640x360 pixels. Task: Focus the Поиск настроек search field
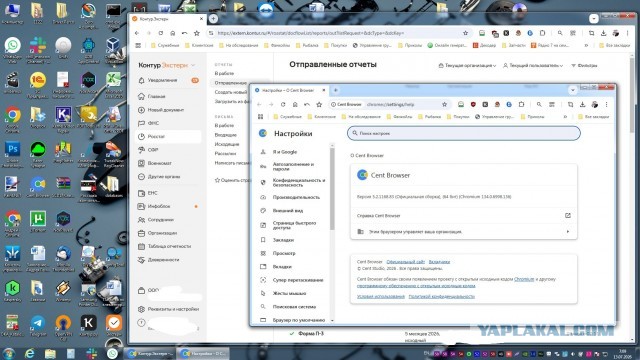point(464,133)
